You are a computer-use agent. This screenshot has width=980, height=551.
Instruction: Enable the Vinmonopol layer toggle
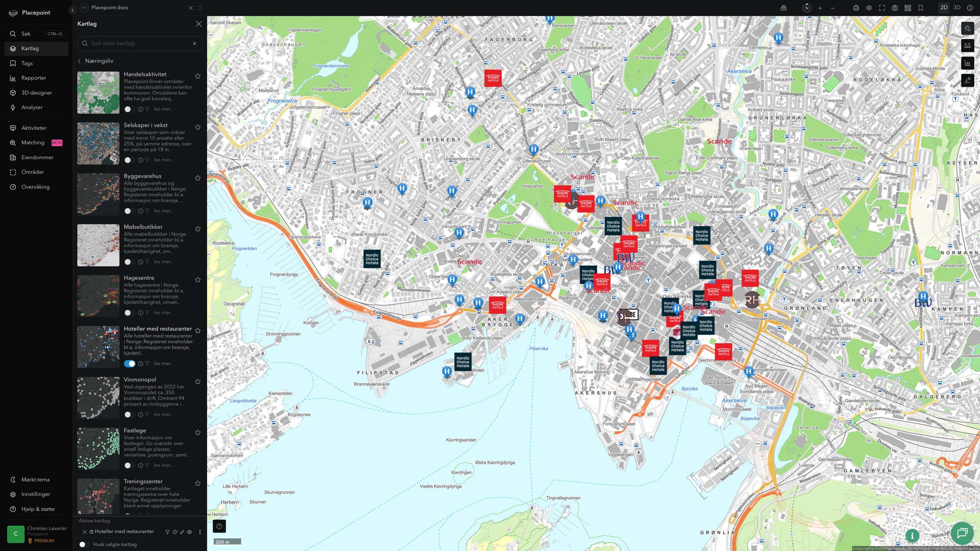[129, 414]
